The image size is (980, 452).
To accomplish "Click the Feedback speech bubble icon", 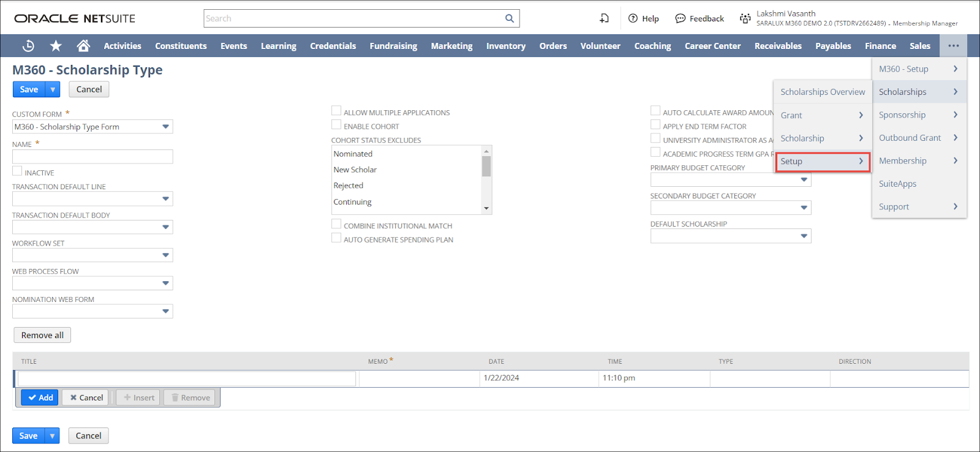I will [x=680, y=18].
